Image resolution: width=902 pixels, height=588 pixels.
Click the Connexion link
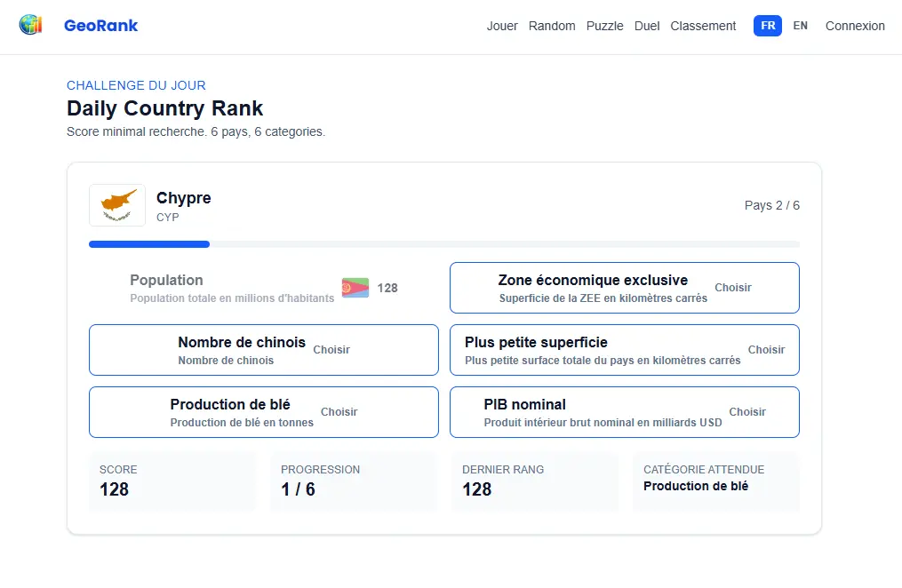point(855,26)
